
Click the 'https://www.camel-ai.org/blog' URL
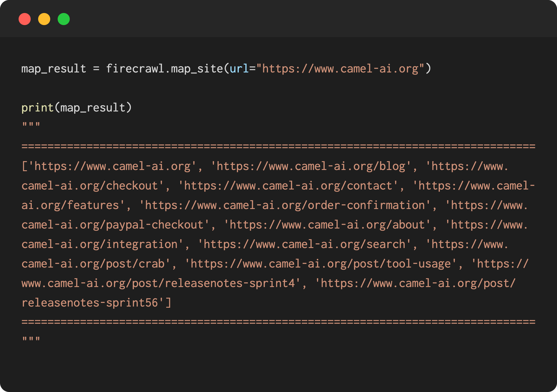tap(311, 167)
